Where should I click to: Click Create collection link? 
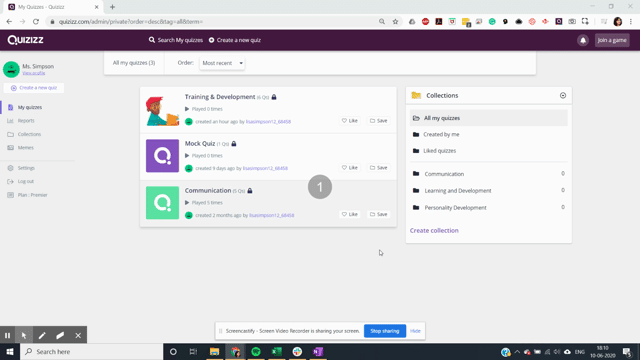coord(434,231)
